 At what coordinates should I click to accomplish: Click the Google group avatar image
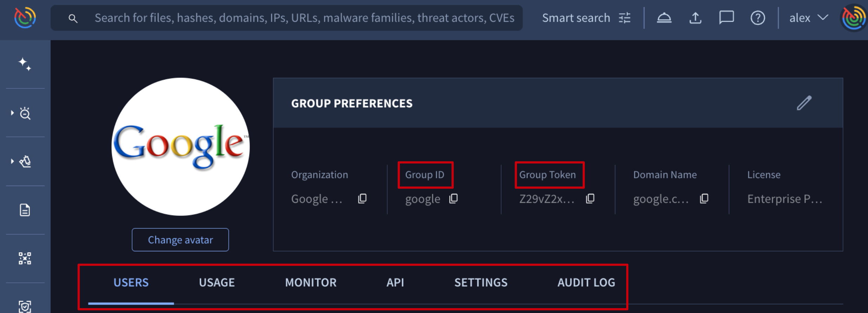tap(180, 147)
